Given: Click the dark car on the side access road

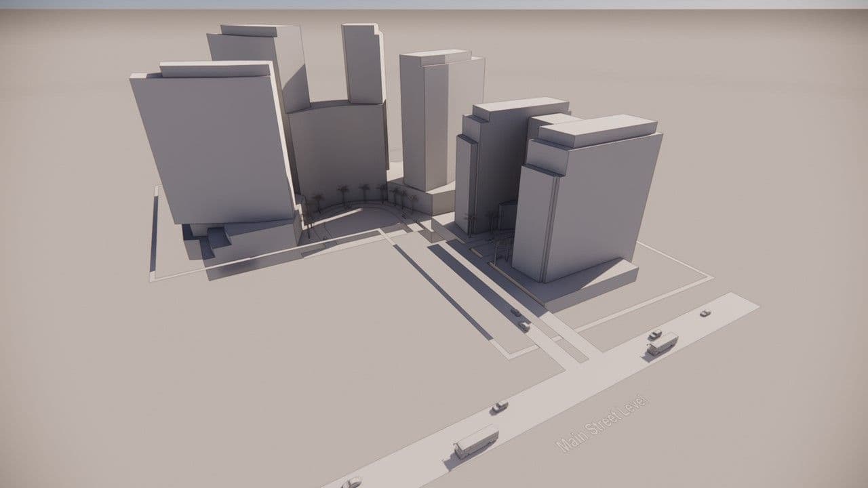Looking at the screenshot, I should (515, 312).
